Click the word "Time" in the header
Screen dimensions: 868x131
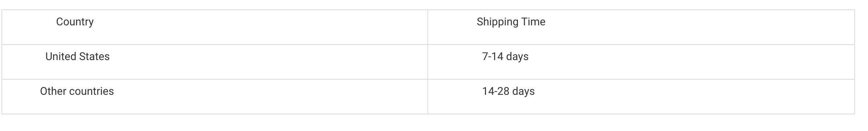tap(533, 22)
